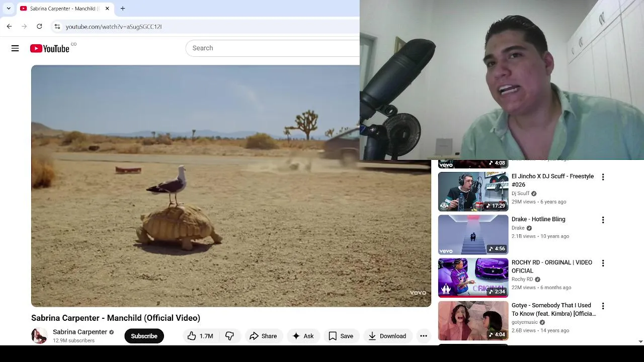Click the scrollbar down arrow
The height and width of the screenshot is (362, 644).
tap(640, 341)
